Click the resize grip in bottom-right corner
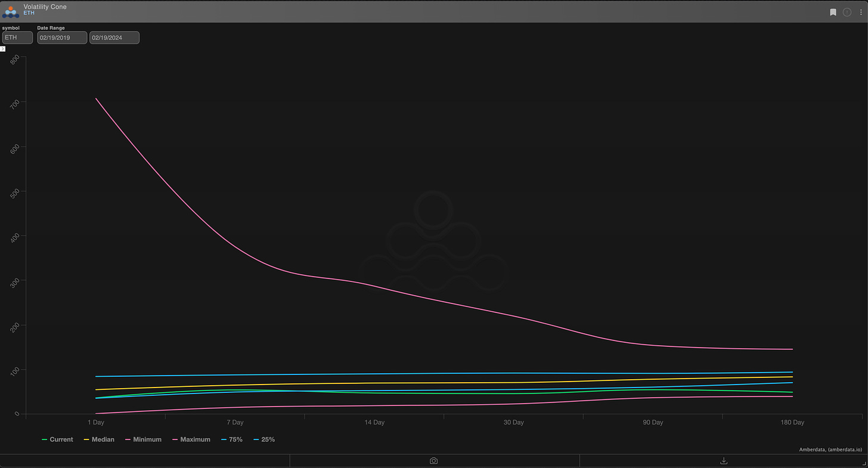 point(863,463)
